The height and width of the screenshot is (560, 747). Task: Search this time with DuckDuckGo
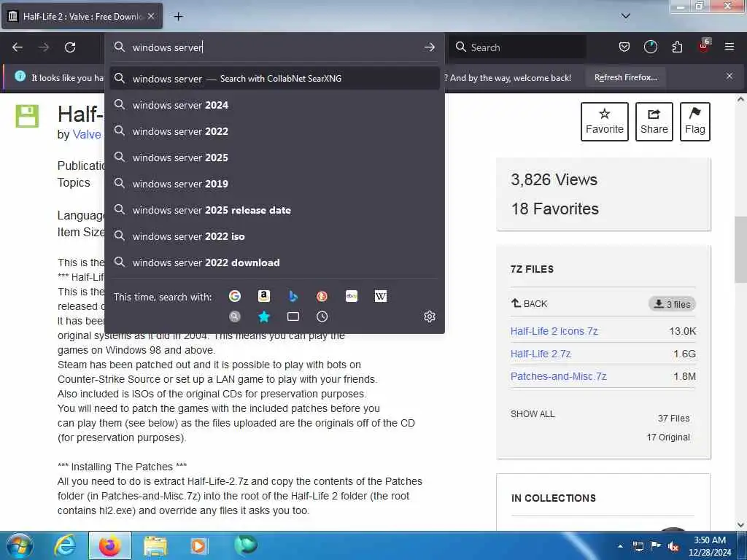click(322, 296)
